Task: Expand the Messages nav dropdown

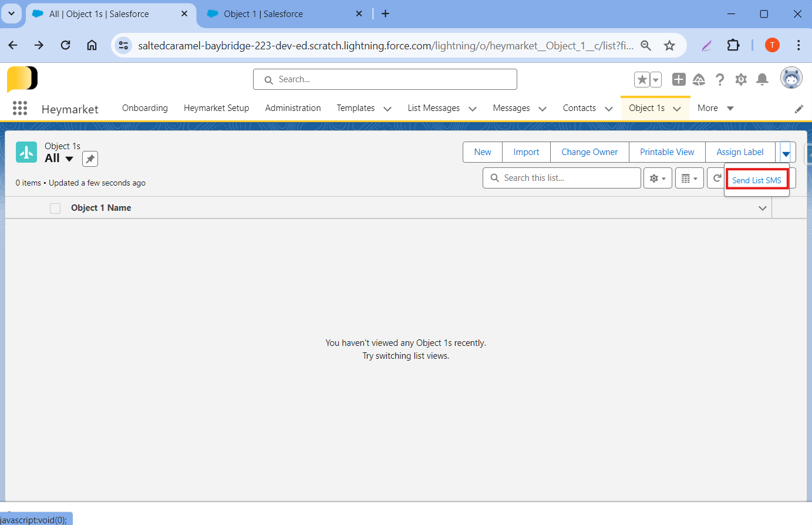Action: coord(543,109)
